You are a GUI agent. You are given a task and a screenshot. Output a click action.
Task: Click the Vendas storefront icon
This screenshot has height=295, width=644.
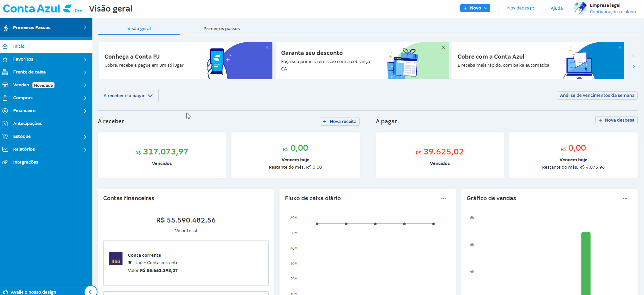[5, 85]
